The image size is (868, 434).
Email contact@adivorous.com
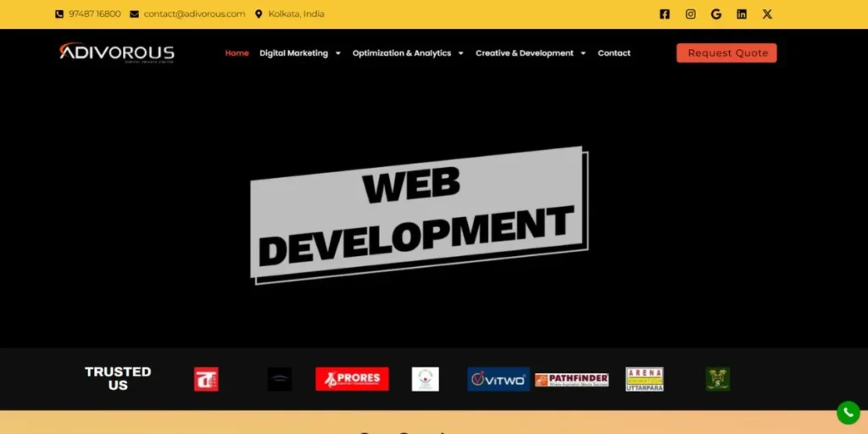pos(194,14)
